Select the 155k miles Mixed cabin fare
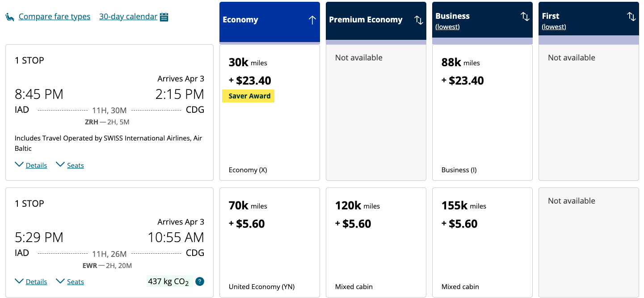 482,242
